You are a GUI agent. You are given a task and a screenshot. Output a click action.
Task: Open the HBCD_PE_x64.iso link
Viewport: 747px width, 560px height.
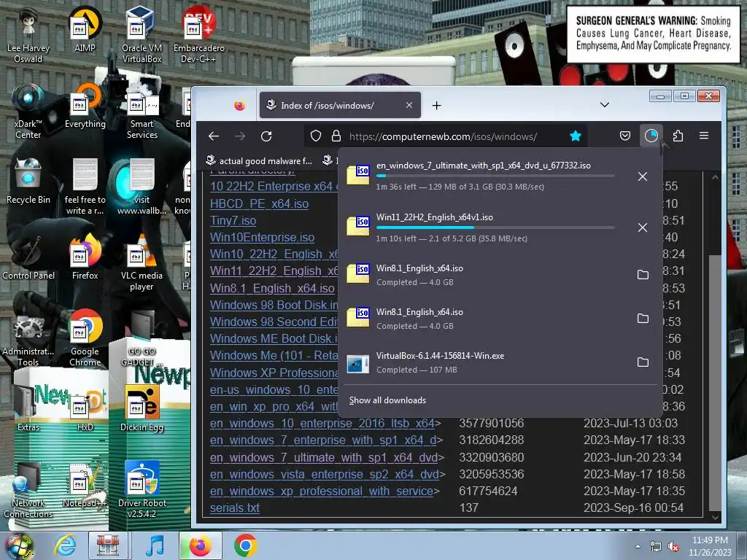(x=259, y=204)
